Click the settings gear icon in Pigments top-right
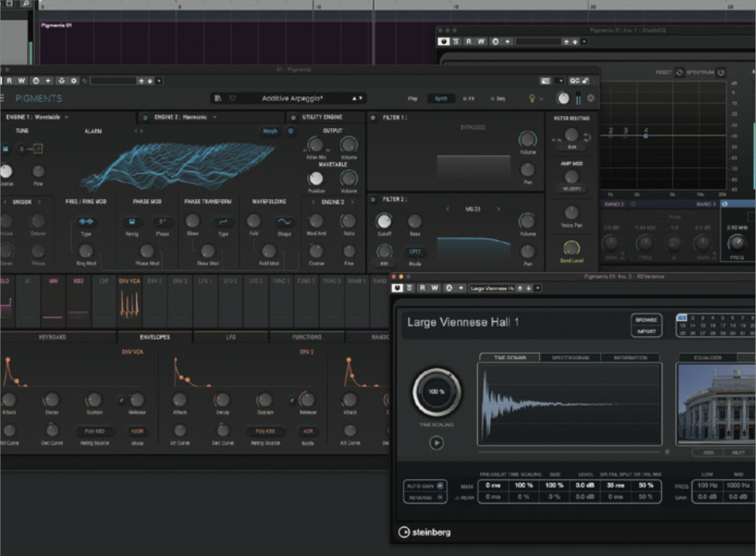The width and height of the screenshot is (756, 556). [x=590, y=99]
